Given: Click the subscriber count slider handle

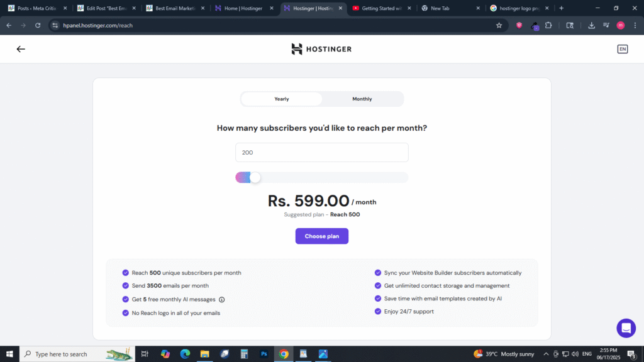Looking at the screenshot, I should [255, 178].
